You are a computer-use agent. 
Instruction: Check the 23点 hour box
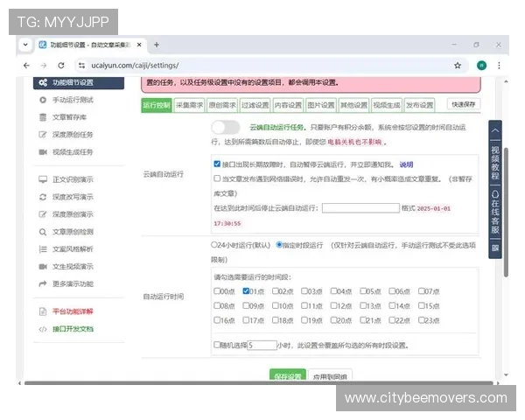[x=422, y=320]
